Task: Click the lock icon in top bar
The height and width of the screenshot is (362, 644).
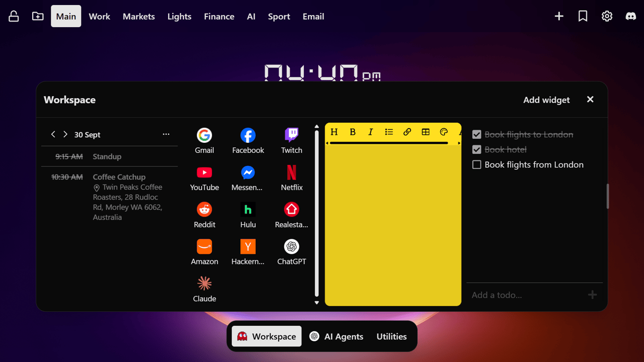Action: [14, 16]
